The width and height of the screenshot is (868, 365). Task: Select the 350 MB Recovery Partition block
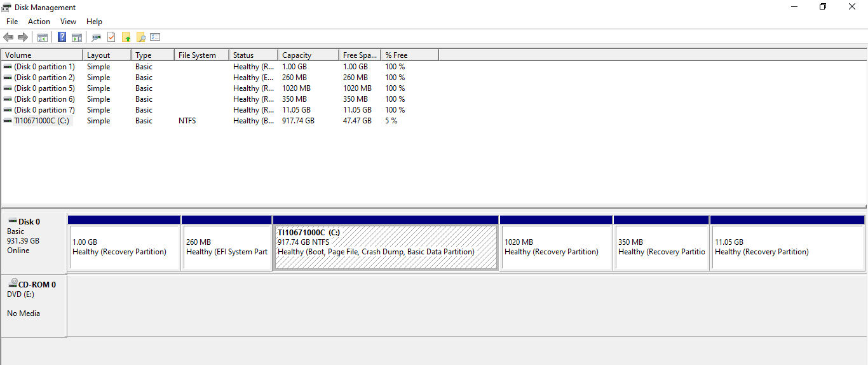(661, 243)
